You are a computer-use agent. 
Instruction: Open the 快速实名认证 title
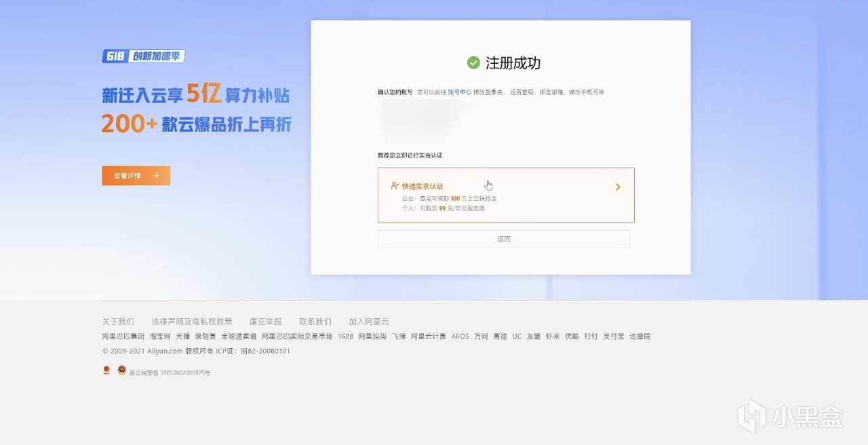pyautogui.click(x=422, y=186)
